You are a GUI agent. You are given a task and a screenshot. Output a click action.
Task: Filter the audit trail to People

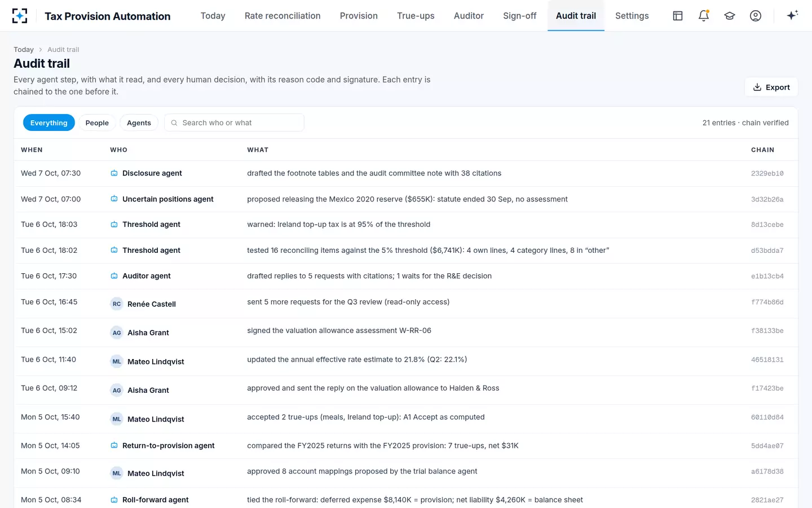97,122
